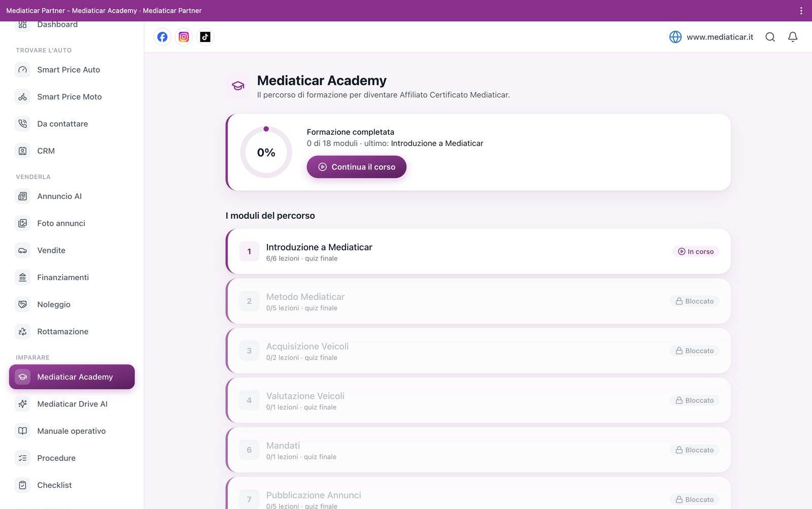
Task: Click the In corso status badge
Action: pos(696,252)
